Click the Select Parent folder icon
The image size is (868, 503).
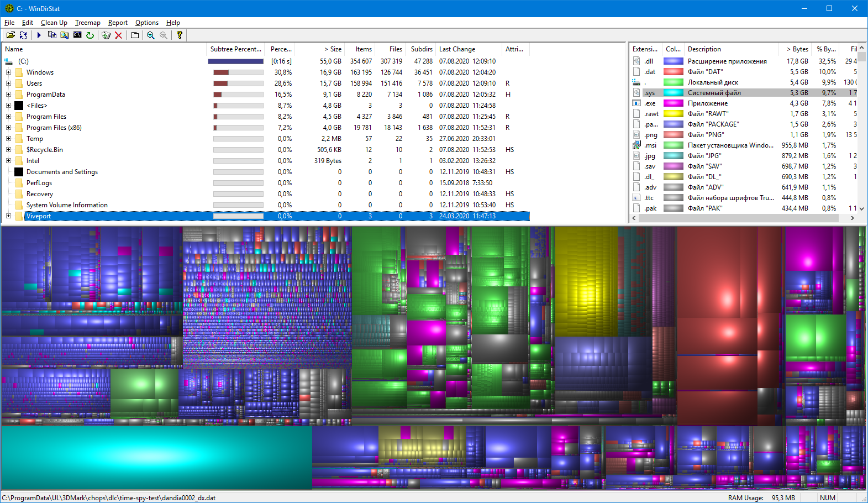click(x=134, y=35)
